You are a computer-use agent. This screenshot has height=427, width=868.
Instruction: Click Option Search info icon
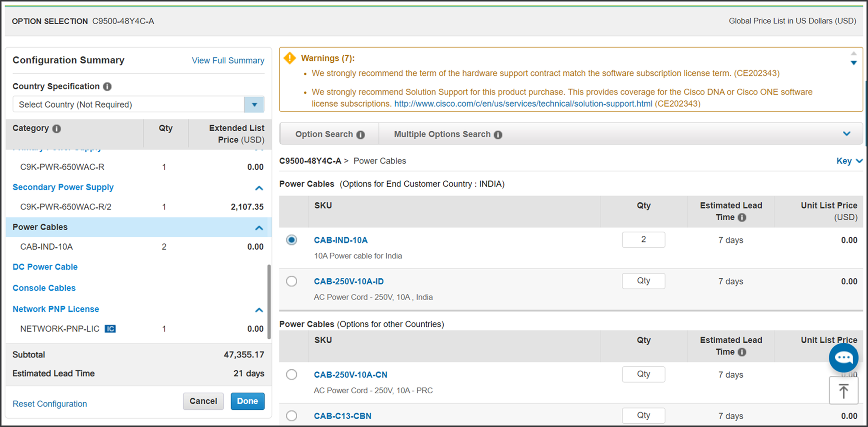tap(361, 135)
